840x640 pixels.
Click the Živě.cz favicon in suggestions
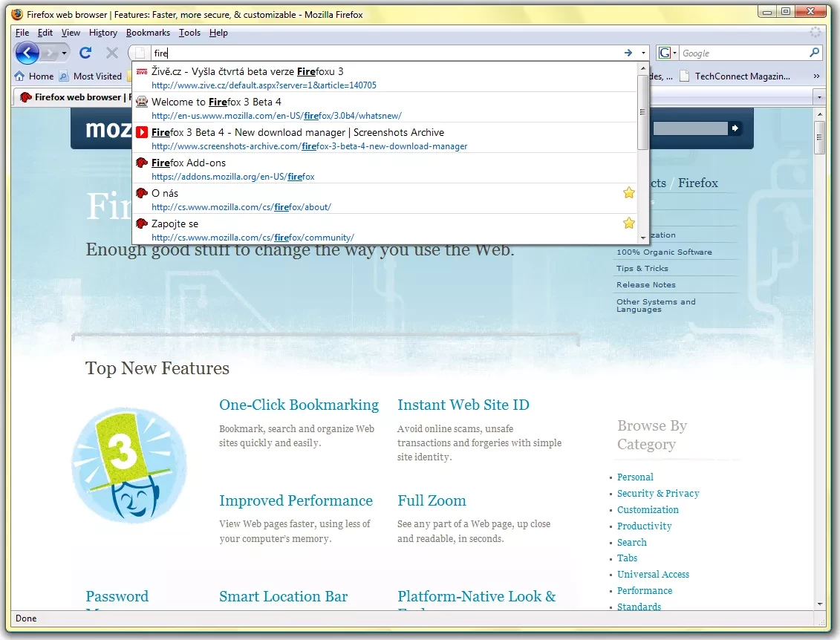pos(141,71)
